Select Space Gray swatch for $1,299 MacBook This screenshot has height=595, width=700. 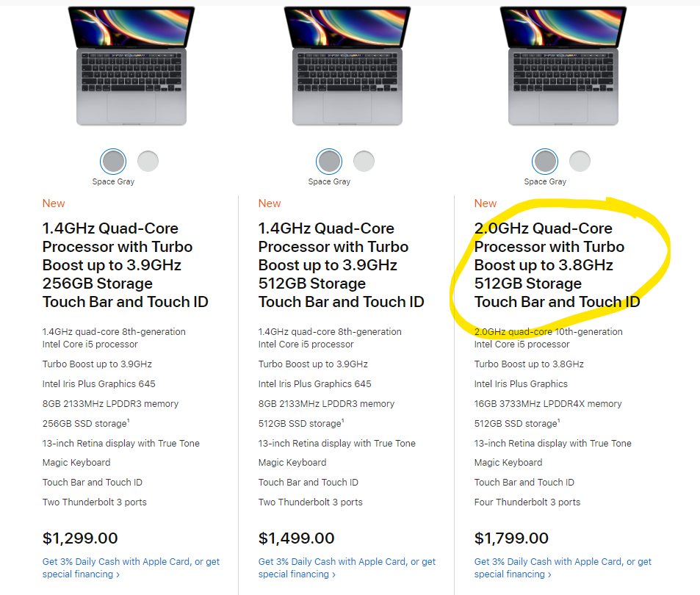pos(114,161)
